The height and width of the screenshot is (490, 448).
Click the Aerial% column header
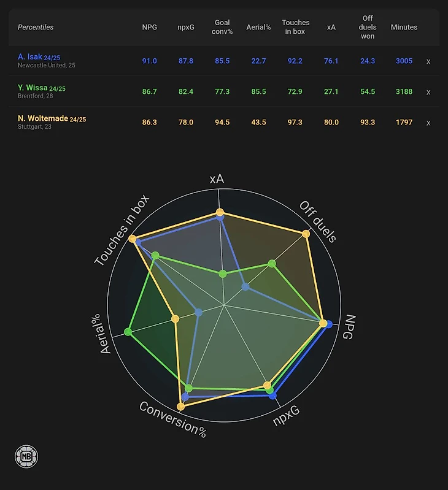click(258, 27)
